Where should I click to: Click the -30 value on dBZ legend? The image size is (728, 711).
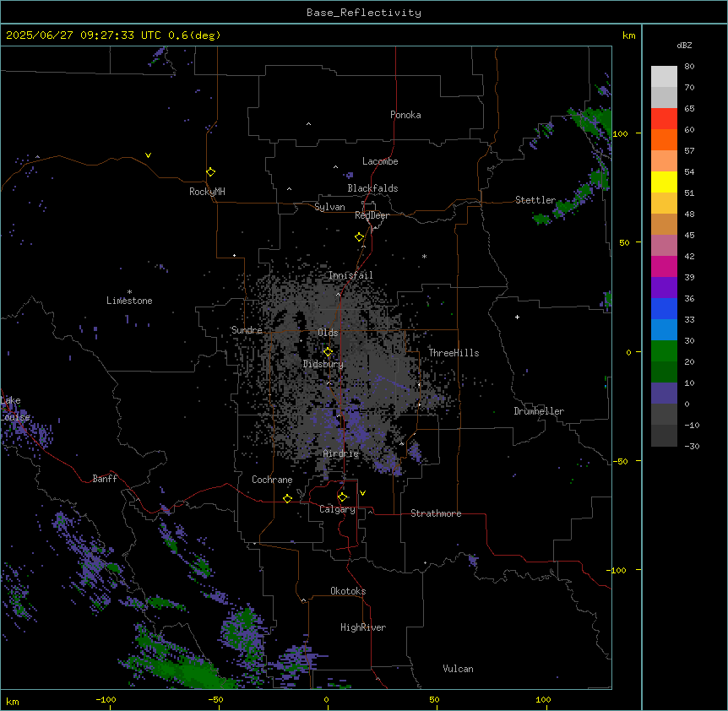click(692, 446)
